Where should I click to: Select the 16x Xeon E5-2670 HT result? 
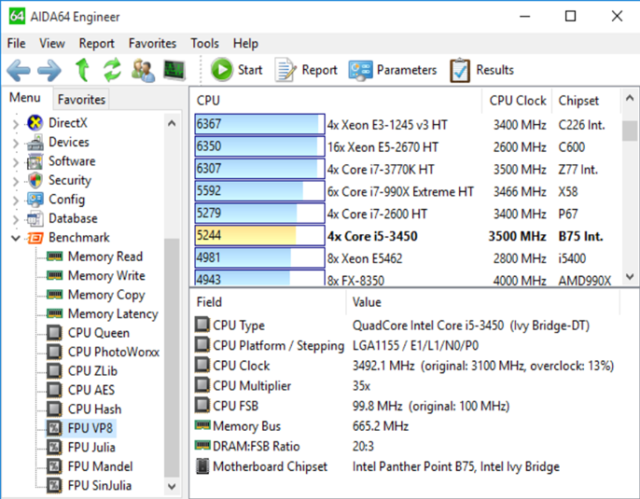click(x=407, y=146)
